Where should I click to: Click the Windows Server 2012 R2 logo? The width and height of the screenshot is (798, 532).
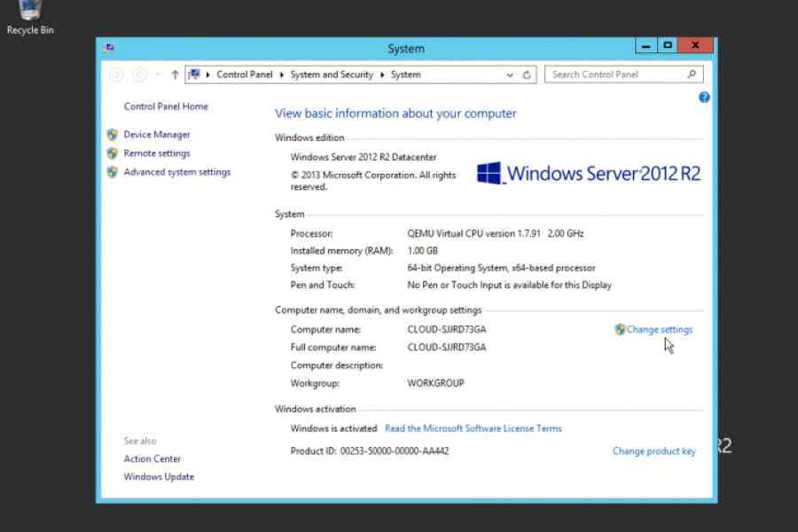589,174
